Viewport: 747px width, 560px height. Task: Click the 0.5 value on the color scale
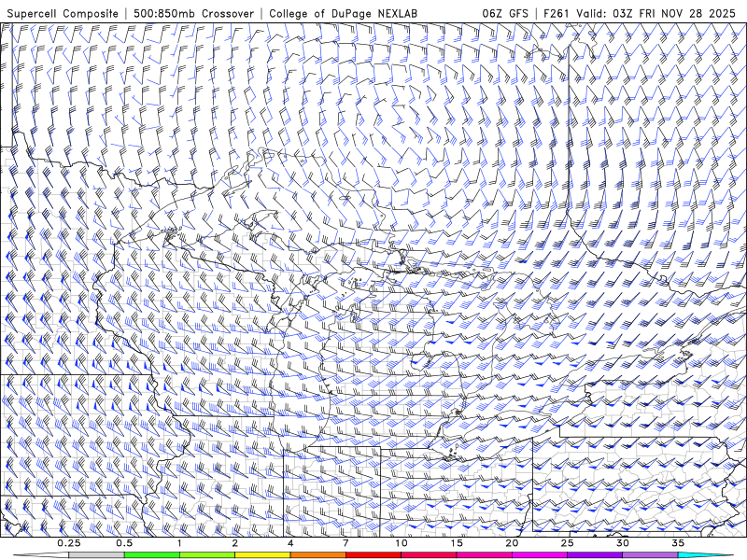(x=124, y=543)
